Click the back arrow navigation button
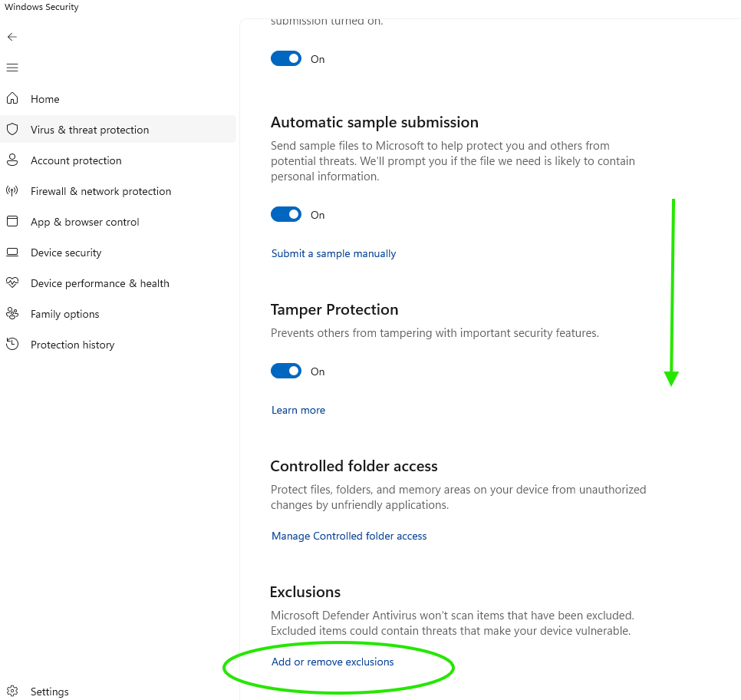The width and height of the screenshot is (741, 700). (12, 36)
